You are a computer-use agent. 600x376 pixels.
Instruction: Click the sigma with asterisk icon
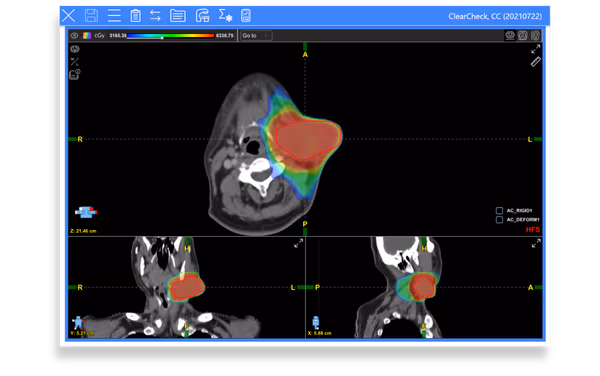(225, 16)
